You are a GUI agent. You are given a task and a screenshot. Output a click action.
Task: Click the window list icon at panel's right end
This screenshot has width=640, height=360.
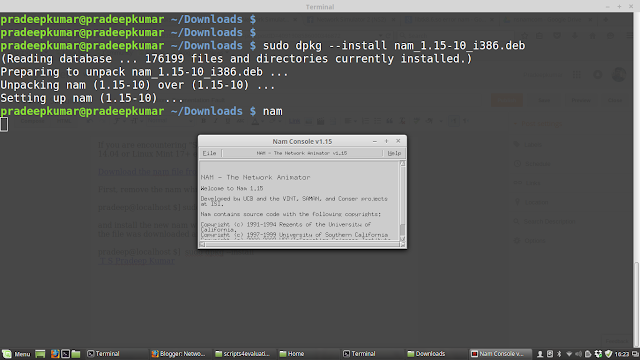click(636, 354)
